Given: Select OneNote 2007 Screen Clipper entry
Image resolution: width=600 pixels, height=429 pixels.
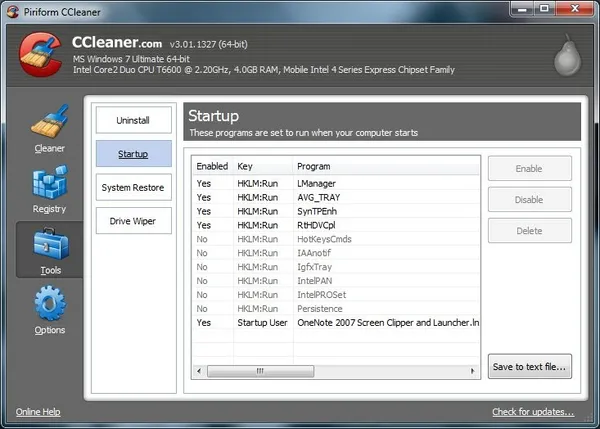Looking at the screenshot, I should pyautogui.click(x=336, y=323).
